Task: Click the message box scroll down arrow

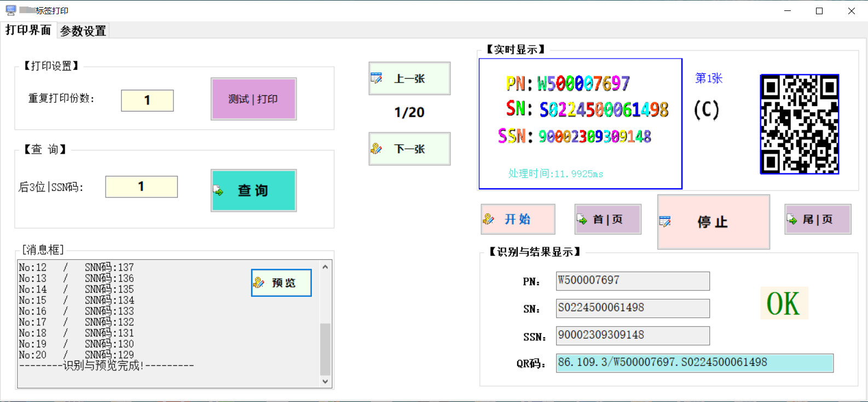Action: pos(325,381)
